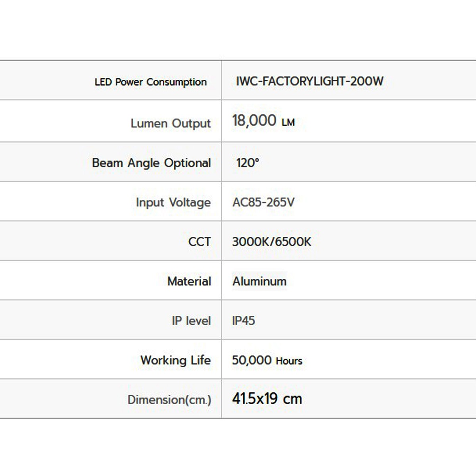Select the IP45 rating value
Screen dimensions: 476x476
pyautogui.click(x=243, y=321)
